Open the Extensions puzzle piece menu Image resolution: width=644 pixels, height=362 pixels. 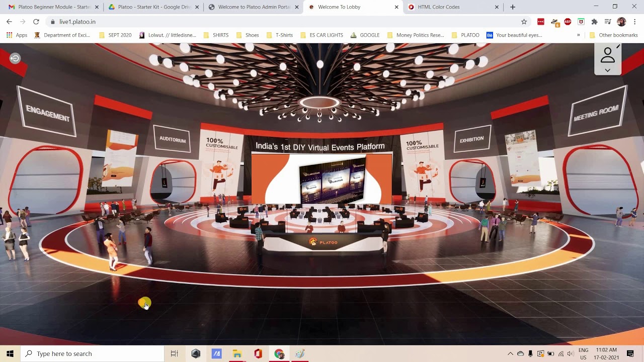(594, 22)
